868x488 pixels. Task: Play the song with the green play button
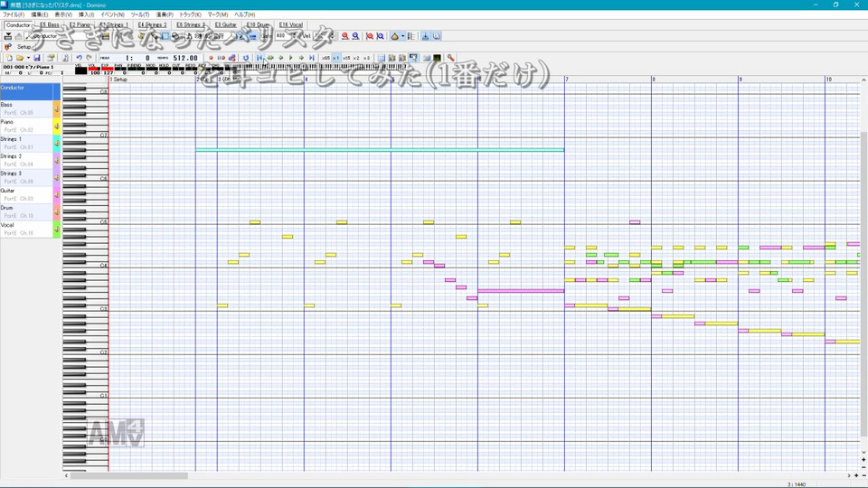[290, 58]
